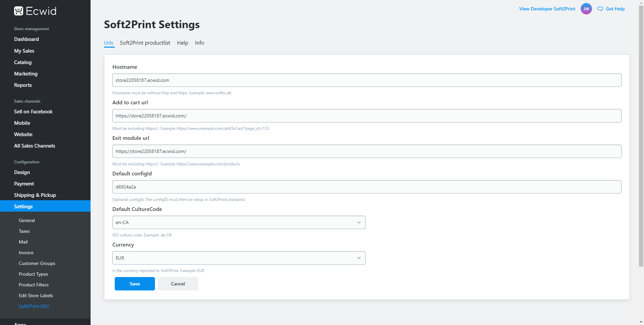Viewport: 644px width, 325px height.
Task: Open Taxes settings submenu
Action: tap(24, 231)
